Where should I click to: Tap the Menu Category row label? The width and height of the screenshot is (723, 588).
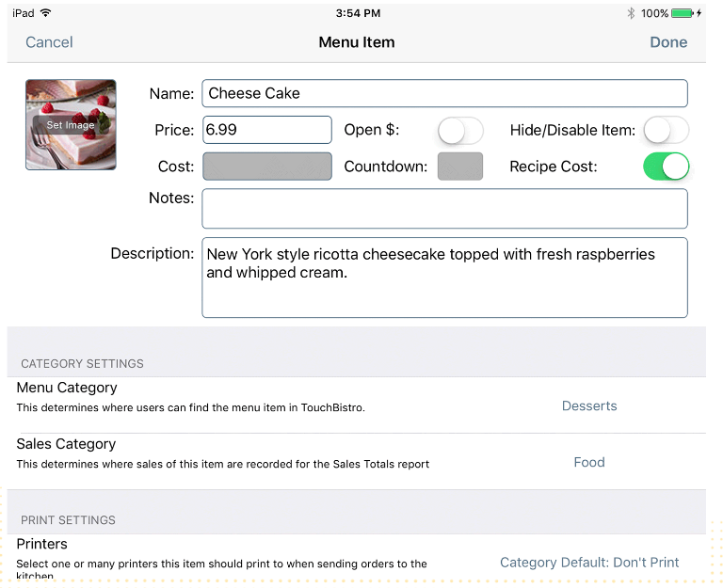[67, 388]
